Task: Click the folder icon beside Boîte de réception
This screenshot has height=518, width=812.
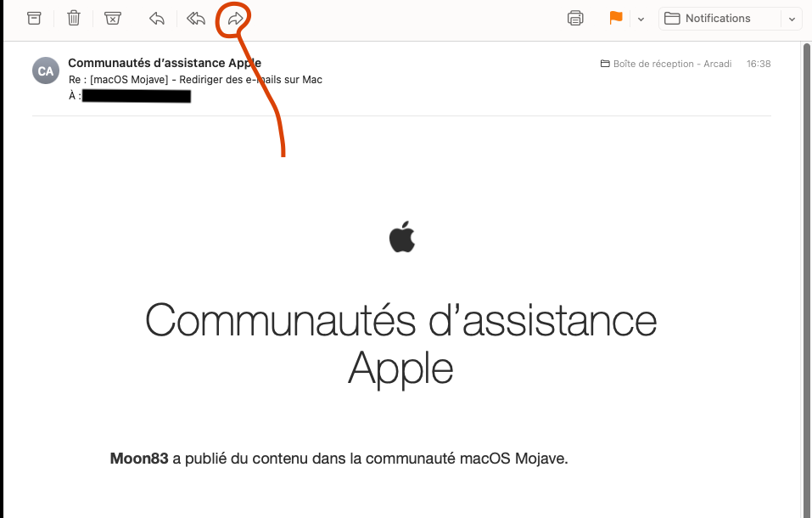Action: [x=605, y=64]
